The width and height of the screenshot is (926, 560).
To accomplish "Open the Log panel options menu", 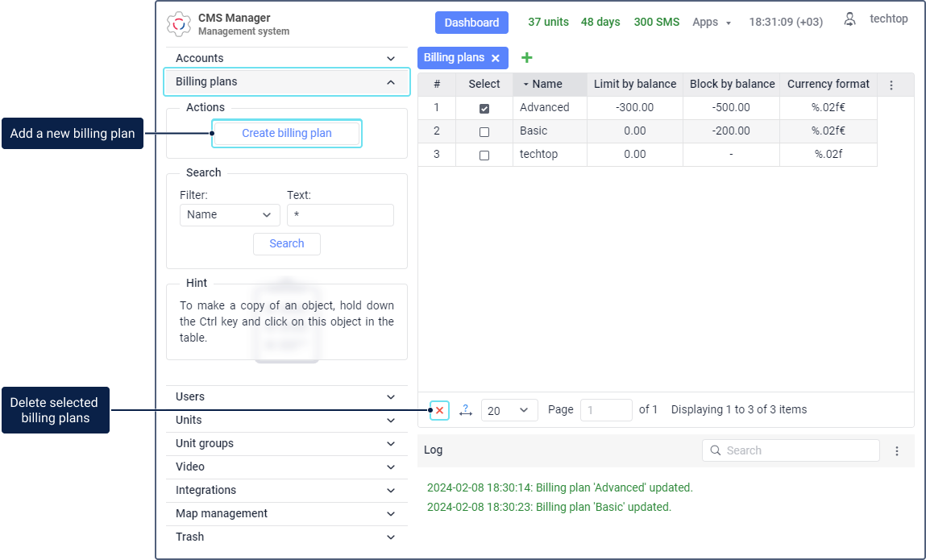I will coord(897,451).
